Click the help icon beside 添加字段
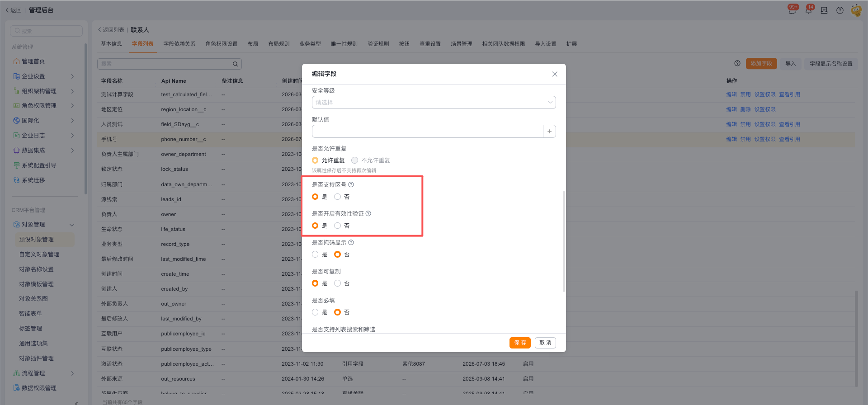 pyautogui.click(x=737, y=63)
